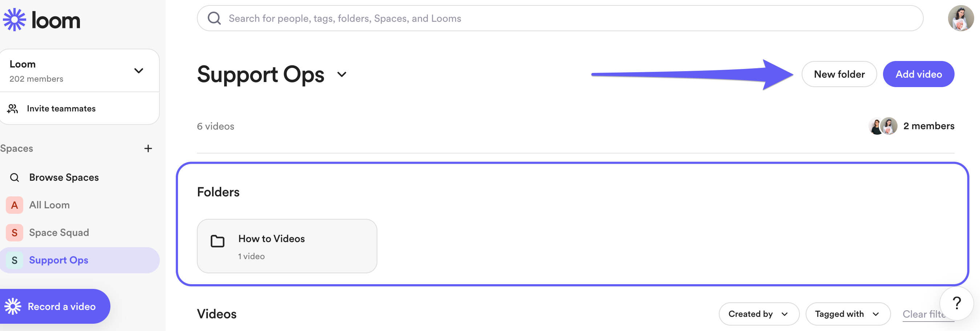Click the New folder button
This screenshot has width=980, height=331.
coord(839,74)
